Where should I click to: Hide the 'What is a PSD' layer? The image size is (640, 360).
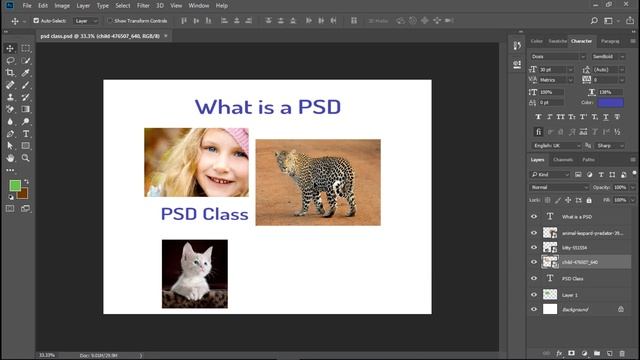[x=534, y=217]
